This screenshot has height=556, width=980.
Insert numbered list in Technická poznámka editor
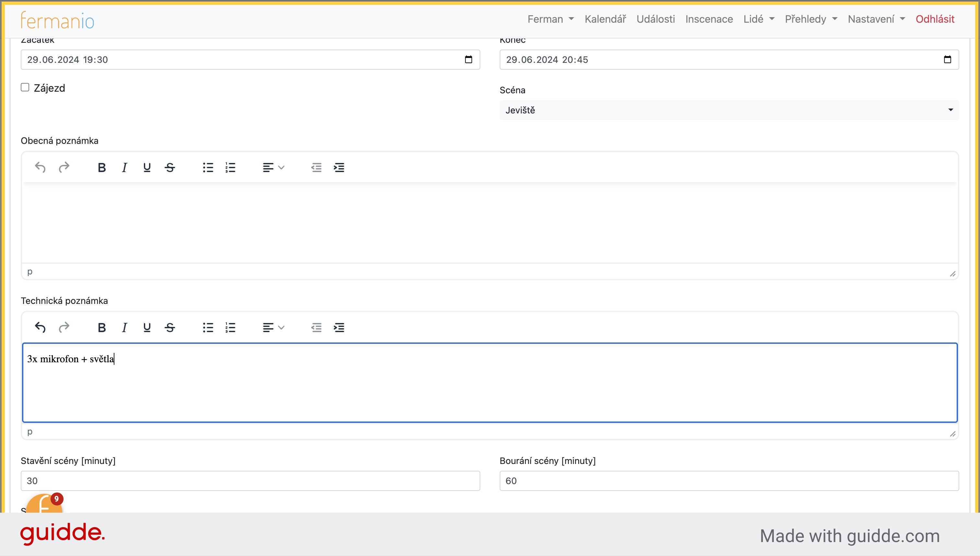click(230, 327)
